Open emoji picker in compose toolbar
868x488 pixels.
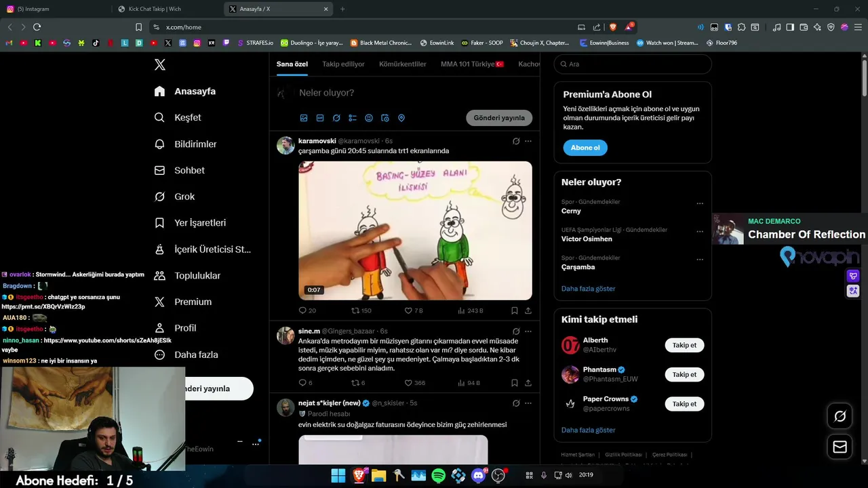369,118
